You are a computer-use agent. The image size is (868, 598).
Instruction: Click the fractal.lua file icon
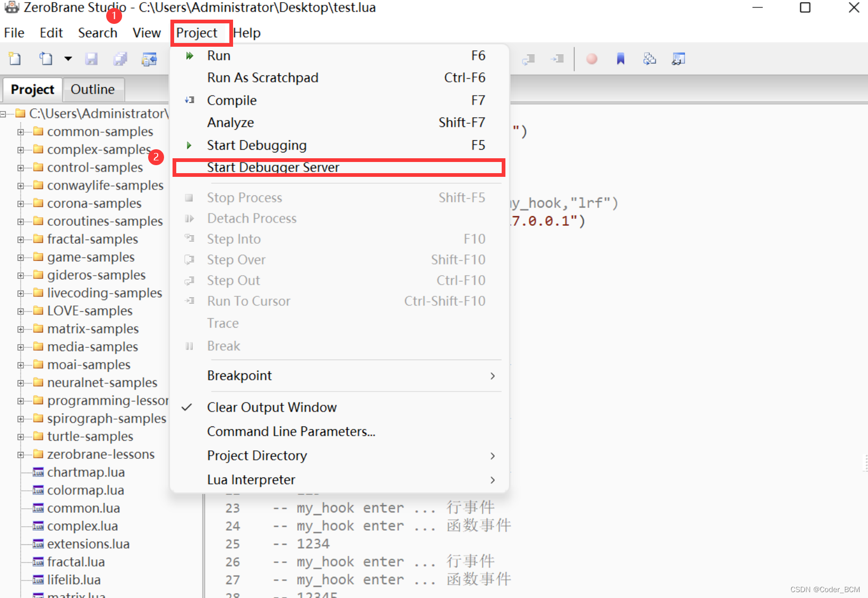click(38, 562)
